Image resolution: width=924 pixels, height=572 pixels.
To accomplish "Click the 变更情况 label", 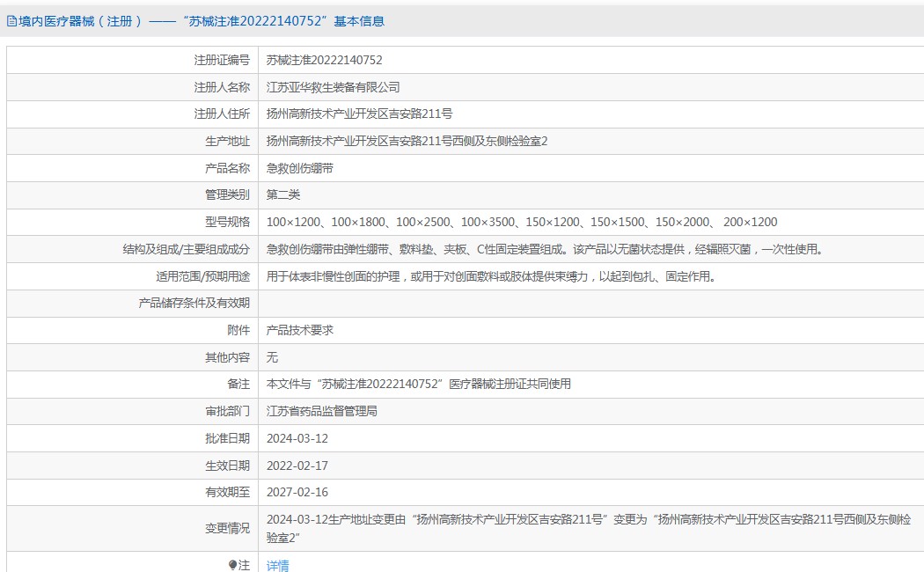I will pyautogui.click(x=227, y=528).
